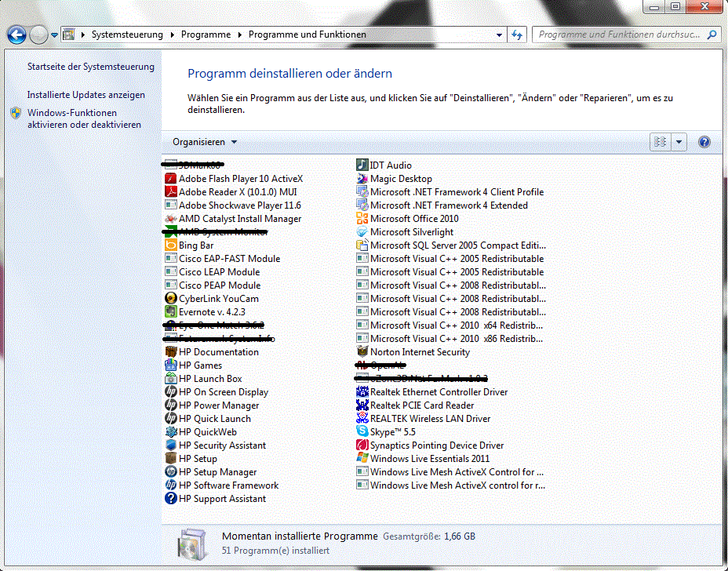This screenshot has width=728, height=571.
Task: Click the Programme und Funktionen breadcrumb
Action: [308, 35]
